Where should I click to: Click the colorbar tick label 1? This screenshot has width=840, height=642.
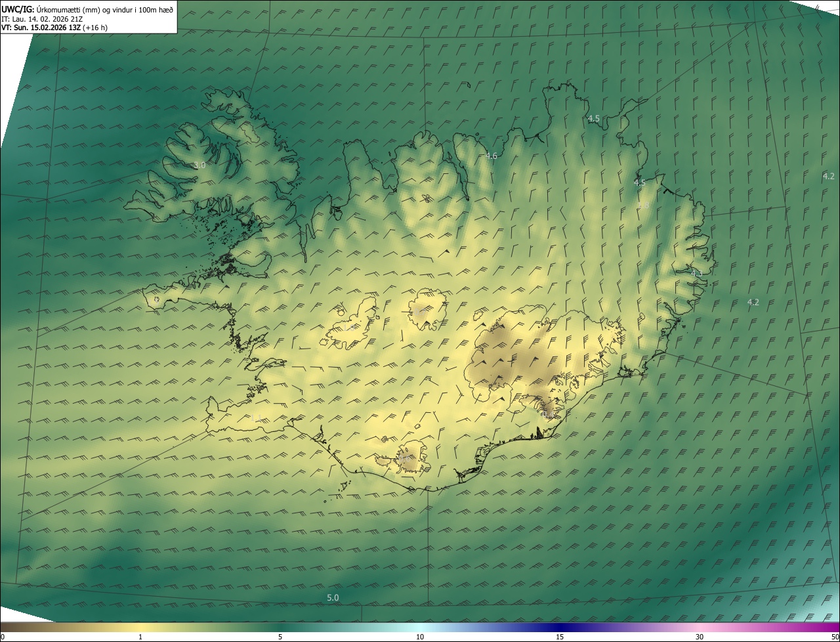click(x=140, y=637)
